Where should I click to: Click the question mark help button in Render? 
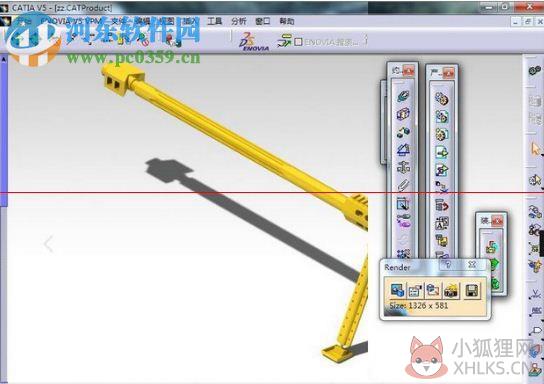448,265
